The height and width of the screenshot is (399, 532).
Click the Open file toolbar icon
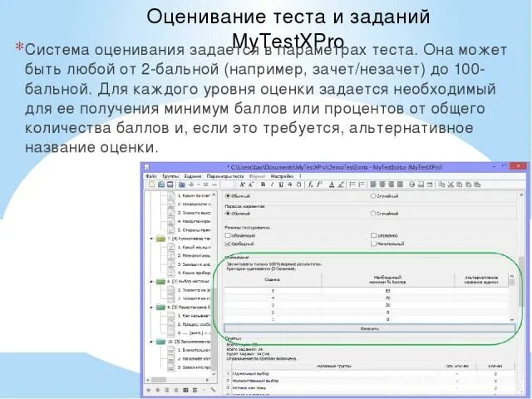pyautogui.click(x=161, y=185)
